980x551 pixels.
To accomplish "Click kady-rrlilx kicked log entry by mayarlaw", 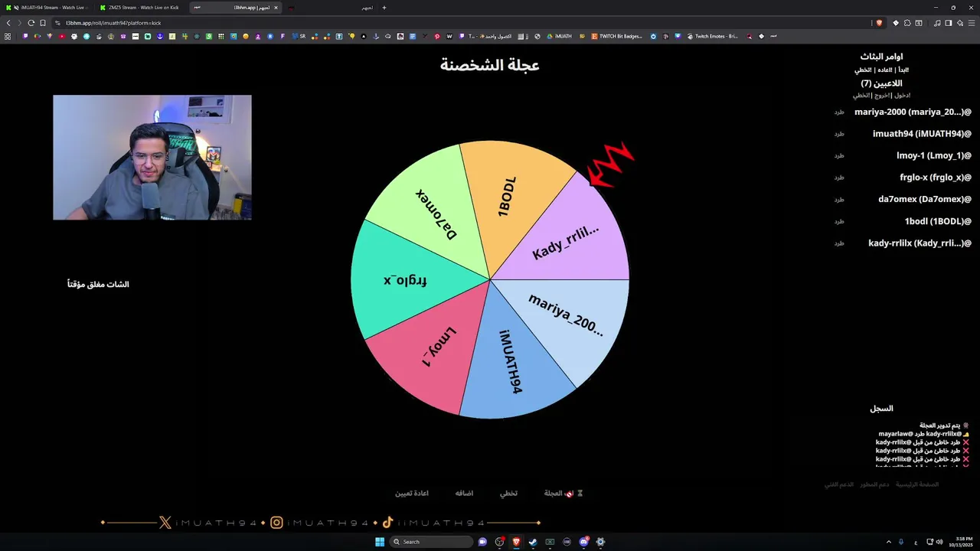I will coord(923,434).
